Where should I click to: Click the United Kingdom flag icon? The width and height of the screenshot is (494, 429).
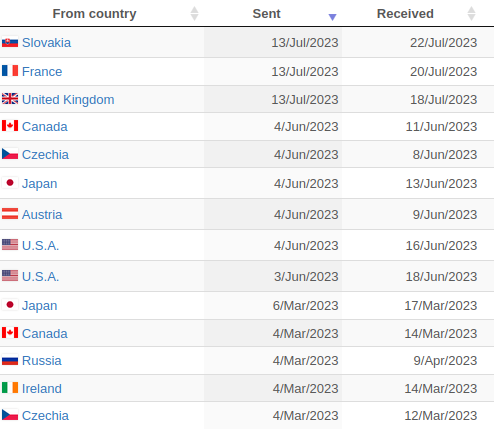pos(10,99)
